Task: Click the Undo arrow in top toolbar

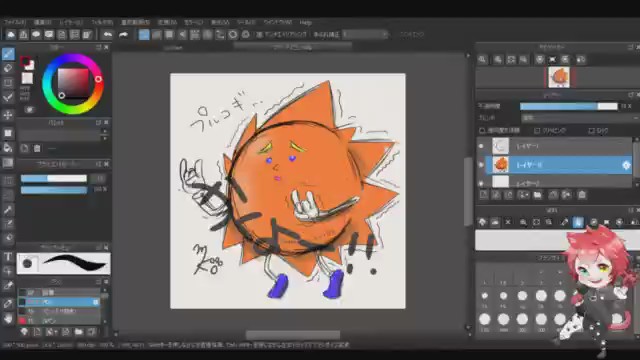Action: point(107,35)
